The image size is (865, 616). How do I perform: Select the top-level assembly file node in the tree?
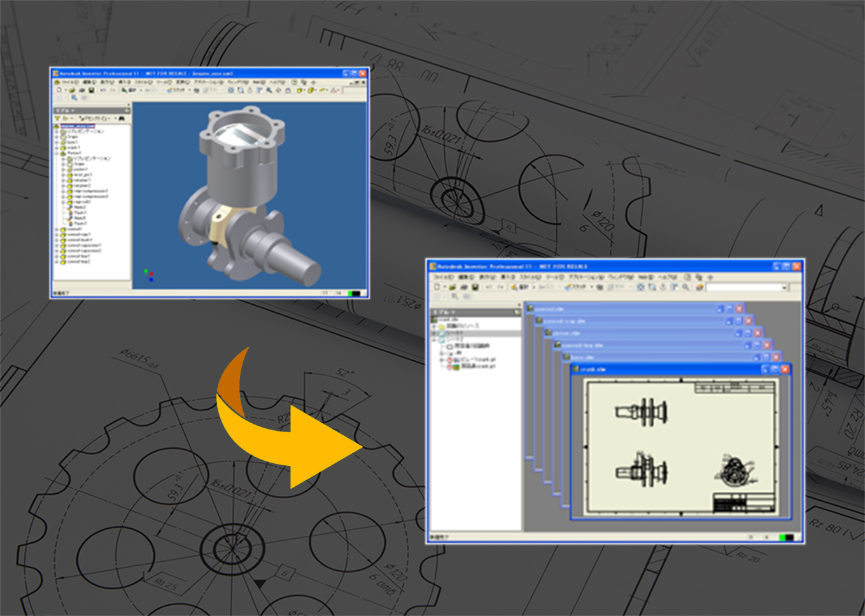tap(76, 126)
